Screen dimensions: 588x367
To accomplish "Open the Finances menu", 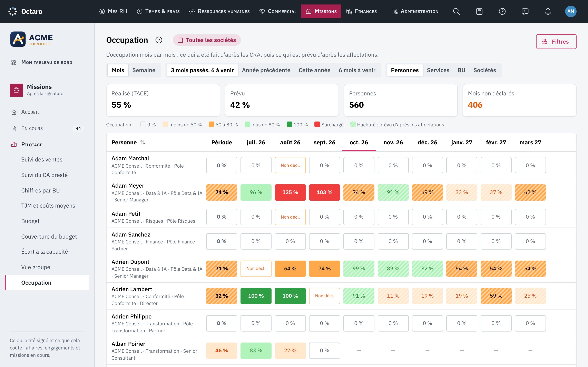I will (362, 11).
